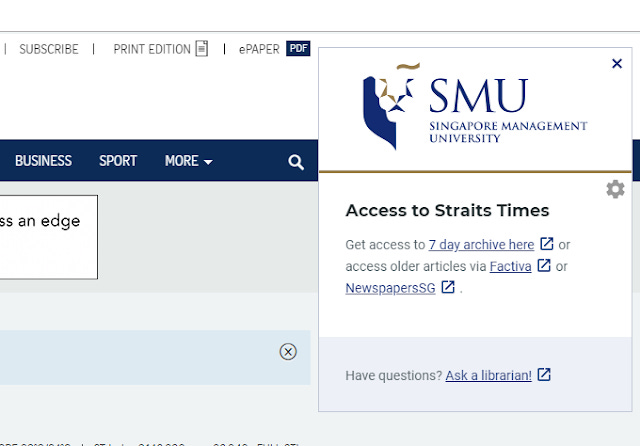
Task: Open the PRINT EDITION link
Action: pyautogui.click(x=152, y=49)
